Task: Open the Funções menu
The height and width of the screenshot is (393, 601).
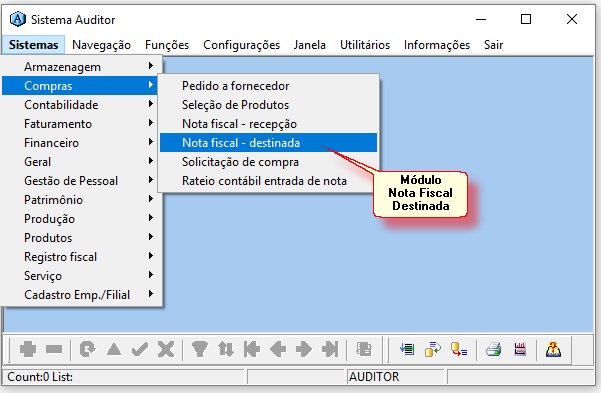Action: (167, 45)
